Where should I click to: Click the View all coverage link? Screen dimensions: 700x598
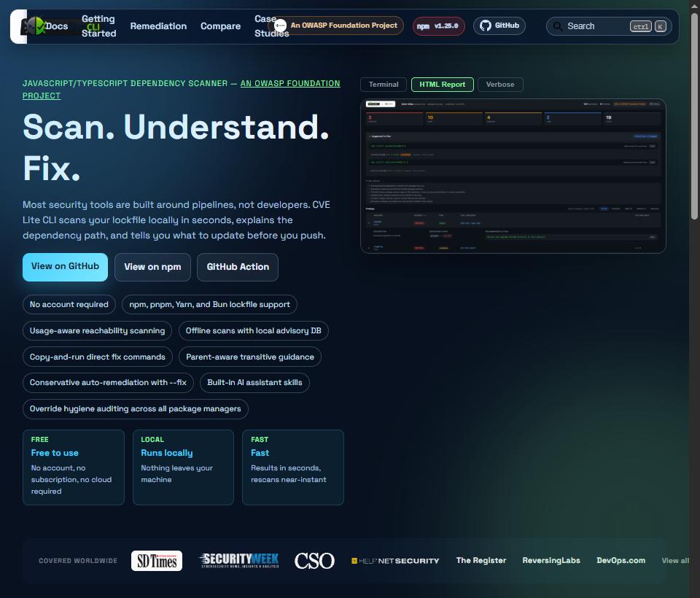click(x=675, y=561)
